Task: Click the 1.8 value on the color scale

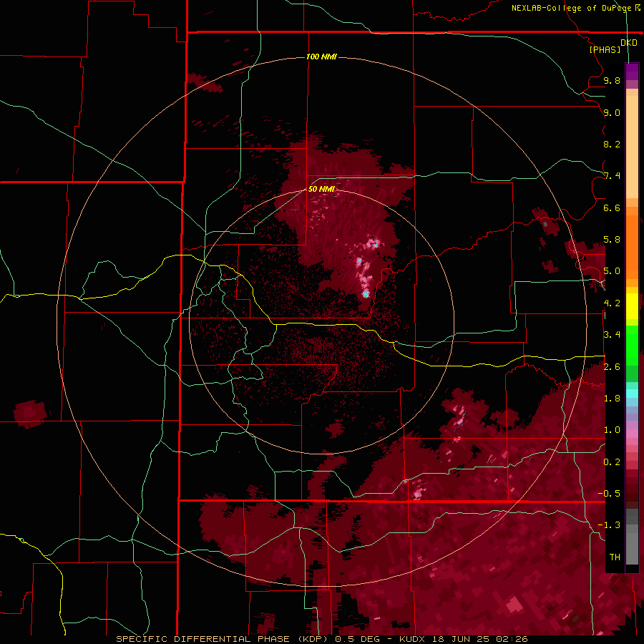Action: pyautogui.click(x=612, y=399)
